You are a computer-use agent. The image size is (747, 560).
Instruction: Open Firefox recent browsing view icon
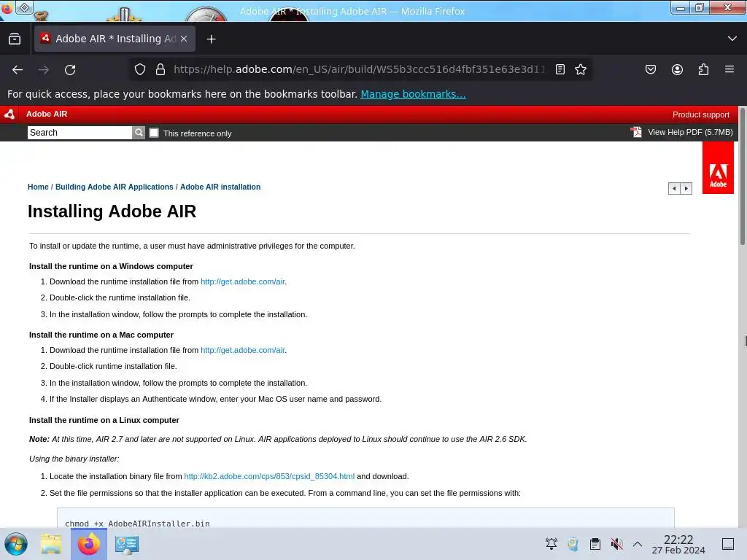[x=15, y=39]
